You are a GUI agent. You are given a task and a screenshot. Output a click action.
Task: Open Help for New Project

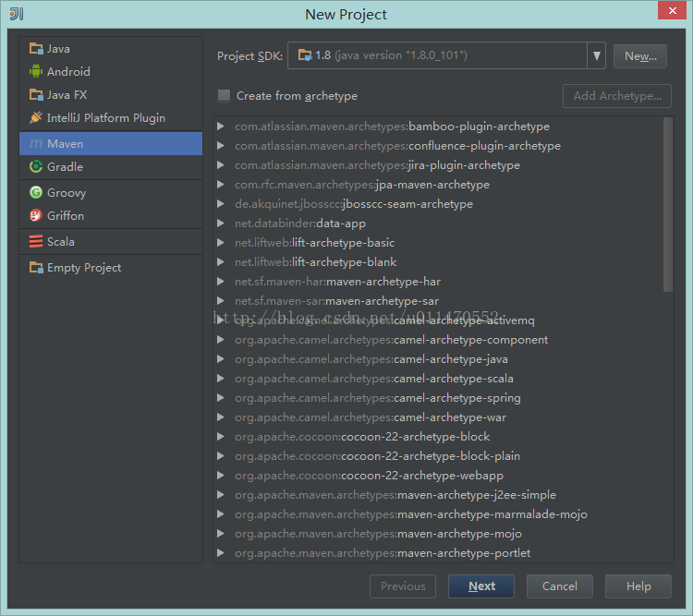point(638,586)
